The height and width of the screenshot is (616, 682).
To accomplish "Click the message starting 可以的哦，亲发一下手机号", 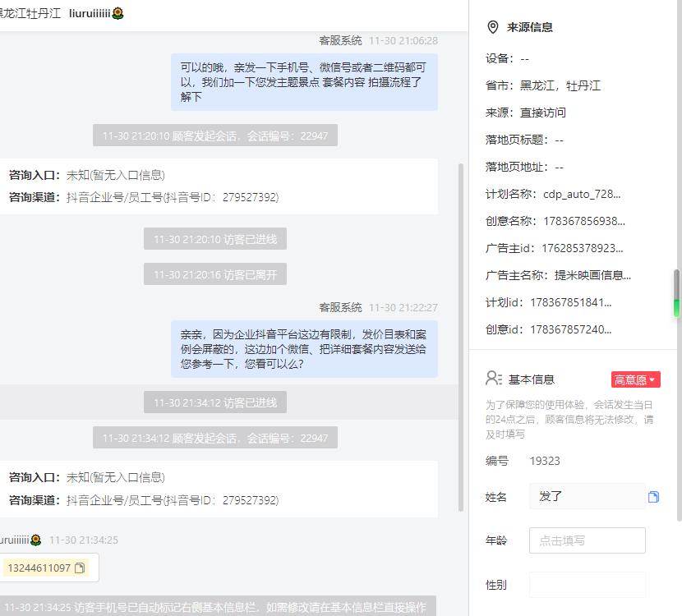I will click(304, 82).
